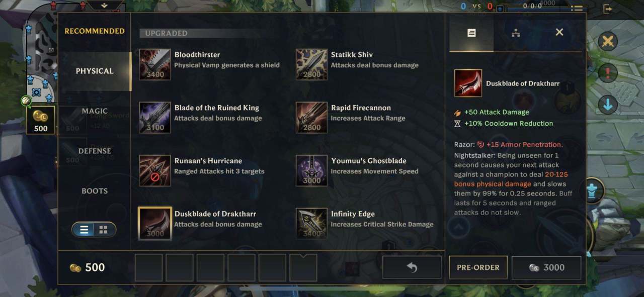Show item description tab icon
Screen dimensions: 644x297
471,33
